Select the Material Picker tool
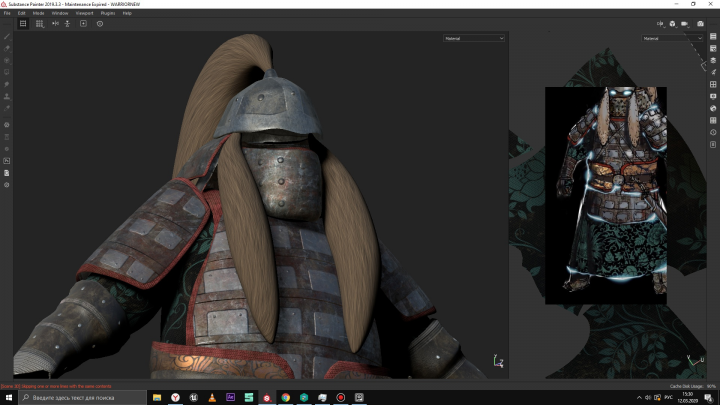Image resolution: width=720 pixels, height=405 pixels. point(7,109)
